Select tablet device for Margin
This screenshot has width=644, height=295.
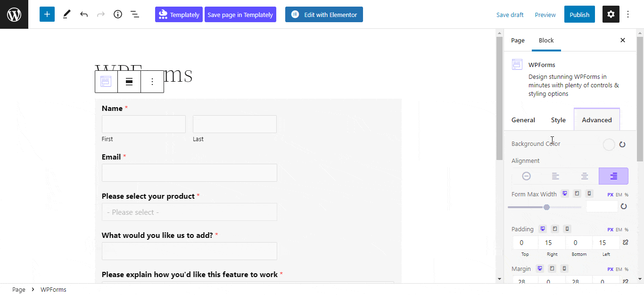552,269
